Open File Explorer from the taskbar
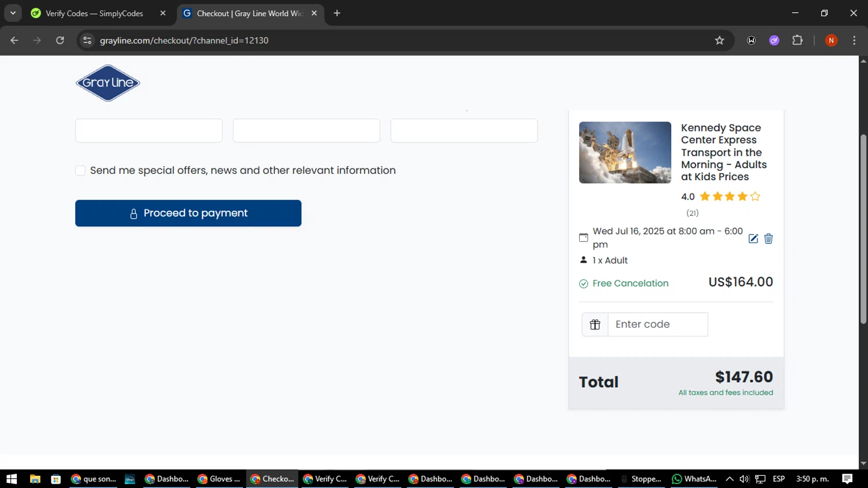The image size is (868, 488). pos(35,479)
